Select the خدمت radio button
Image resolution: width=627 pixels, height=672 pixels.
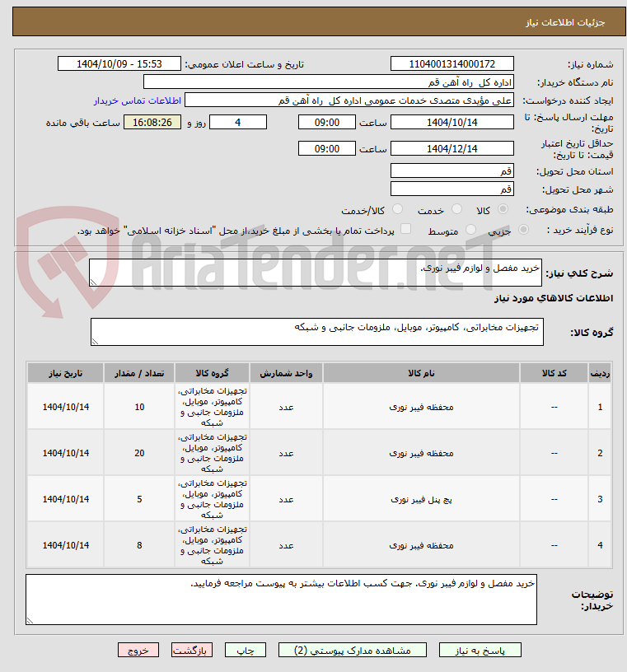pyautogui.click(x=456, y=209)
